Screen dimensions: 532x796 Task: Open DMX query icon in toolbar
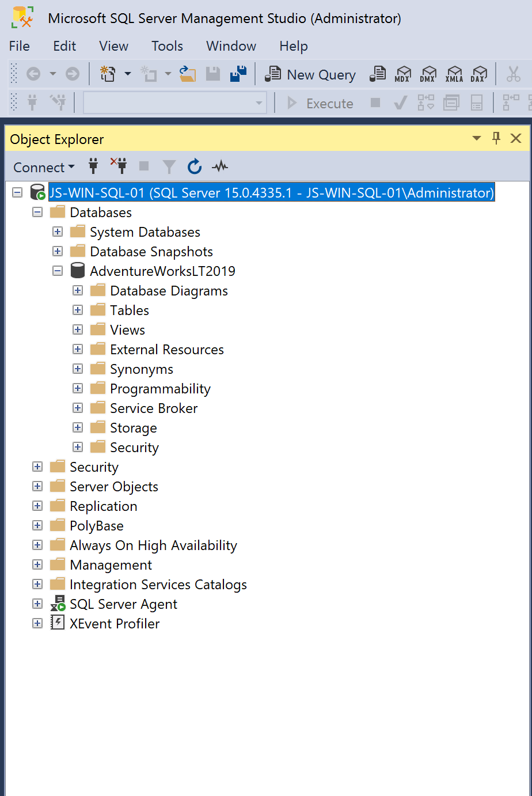428,74
